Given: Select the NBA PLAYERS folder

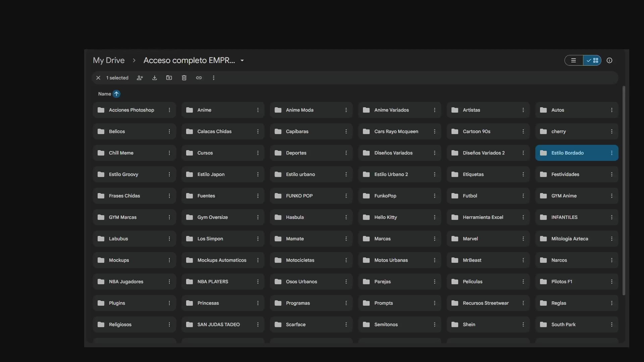Looking at the screenshot, I should 223,282.
